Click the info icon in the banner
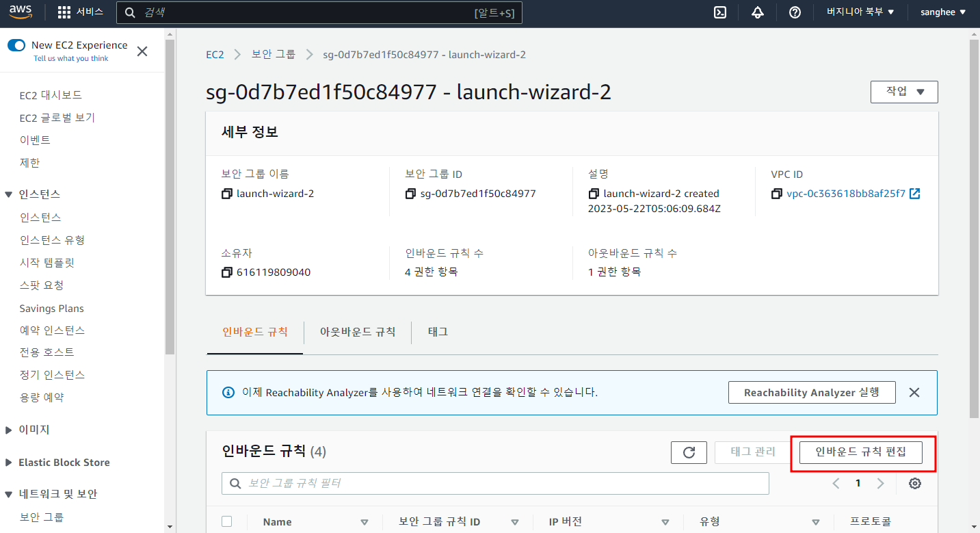The height and width of the screenshot is (533, 980). tap(228, 393)
